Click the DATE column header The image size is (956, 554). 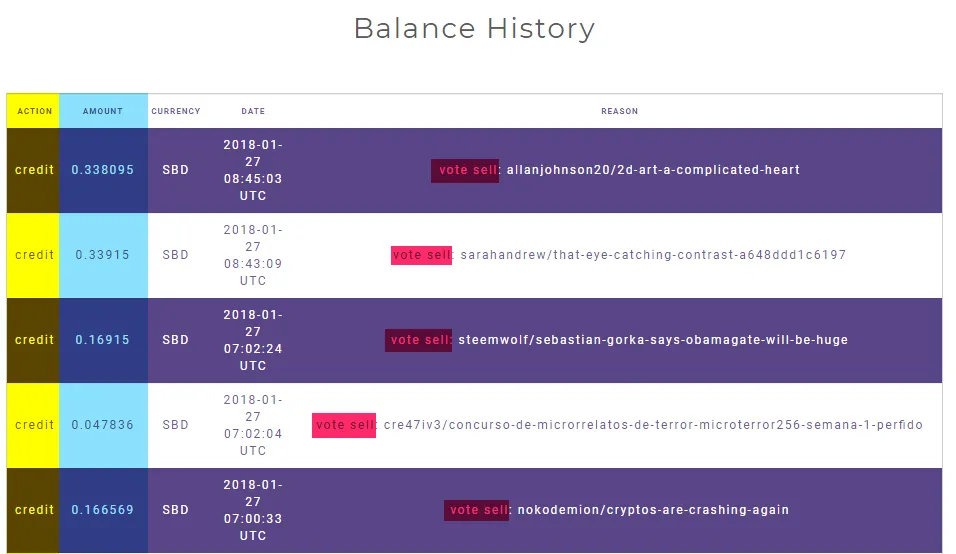coord(253,111)
